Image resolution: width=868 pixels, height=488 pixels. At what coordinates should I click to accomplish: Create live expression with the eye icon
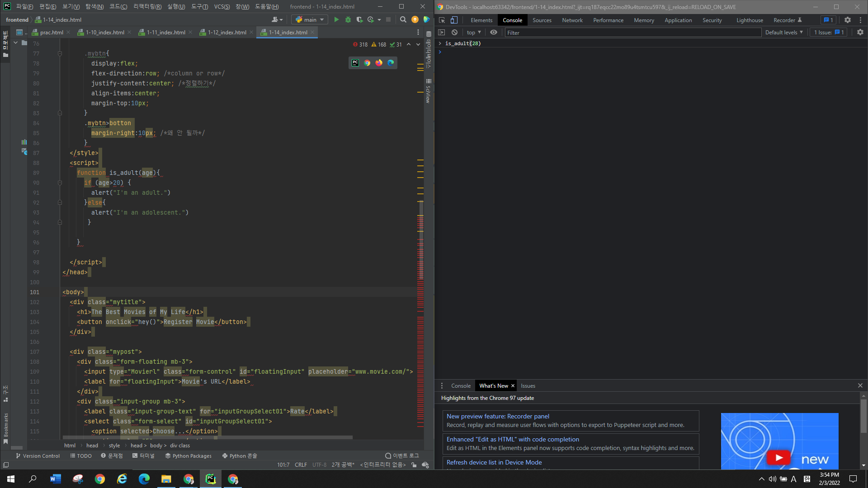pos(494,32)
